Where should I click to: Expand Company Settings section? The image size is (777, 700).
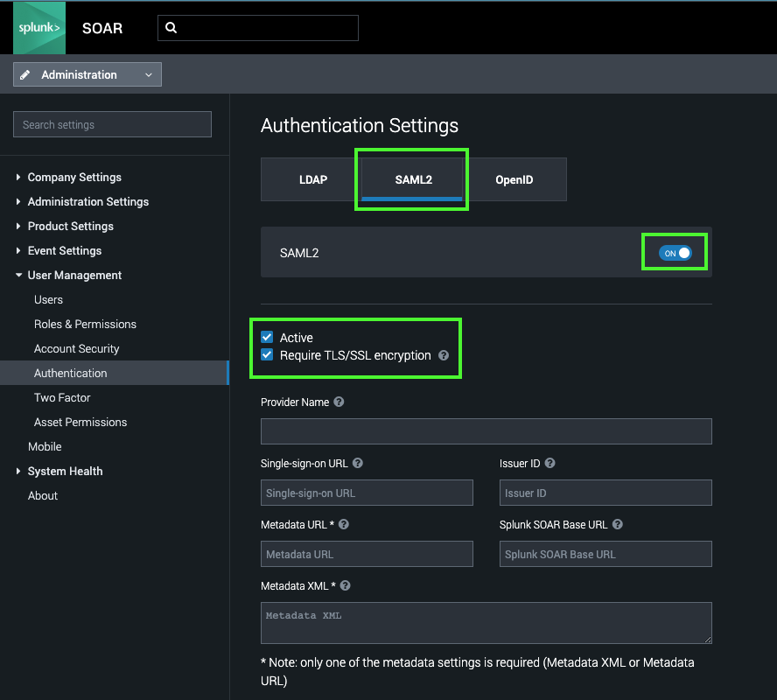74,178
